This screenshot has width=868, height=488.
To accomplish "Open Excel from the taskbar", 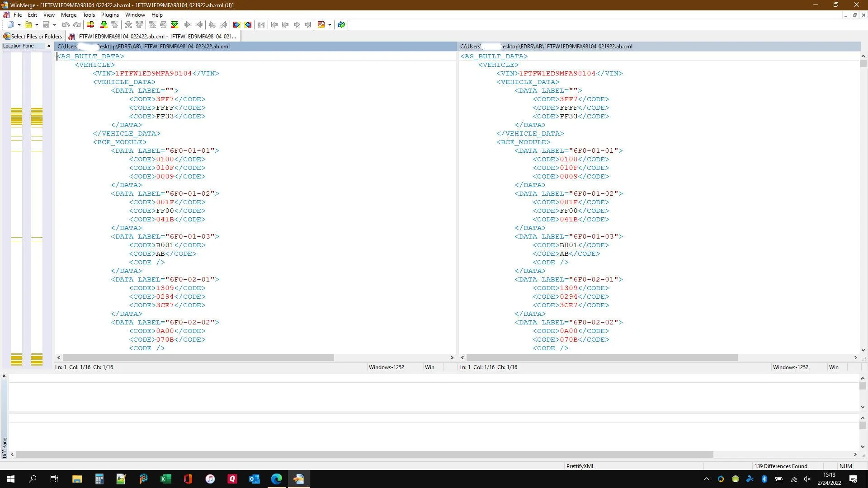I will [x=165, y=479].
